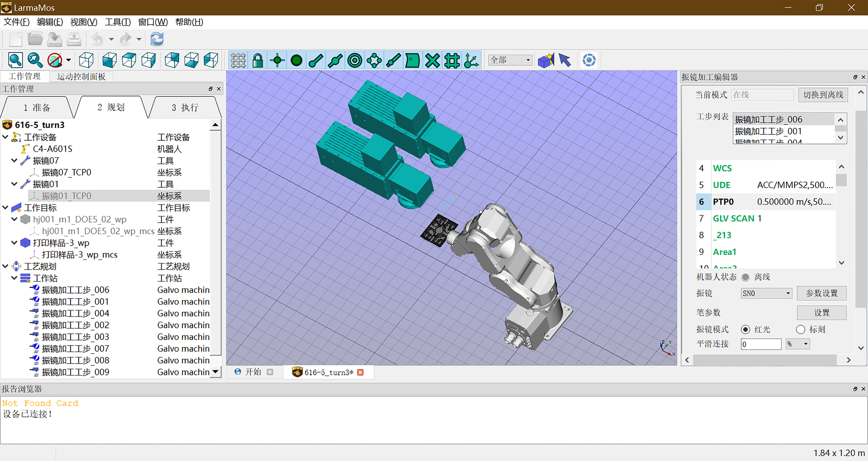Click the 切换到离线 button
This screenshot has width=868, height=461.
pyautogui.click(x=823, y=95)
